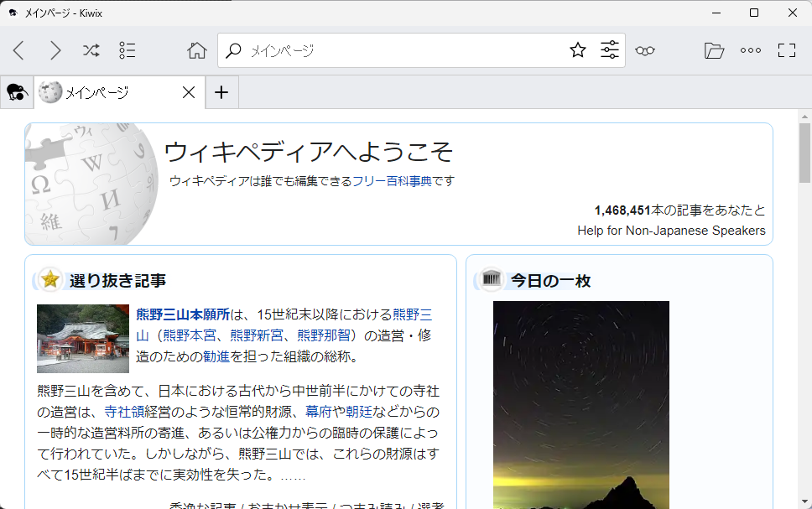This screenshot has height=509, width=812.
Task: Navigate forward with the forward arrow
Action: [55, 50]
